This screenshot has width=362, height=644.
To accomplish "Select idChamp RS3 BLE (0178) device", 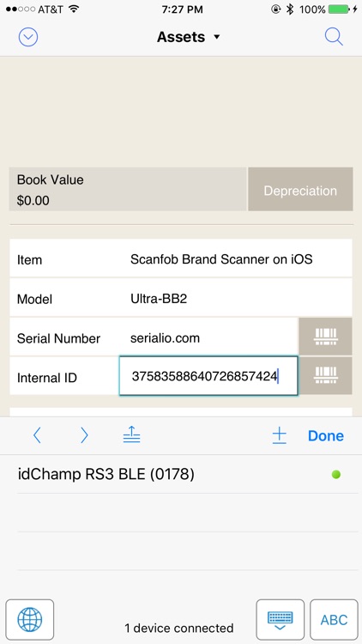I will (182, 474).
